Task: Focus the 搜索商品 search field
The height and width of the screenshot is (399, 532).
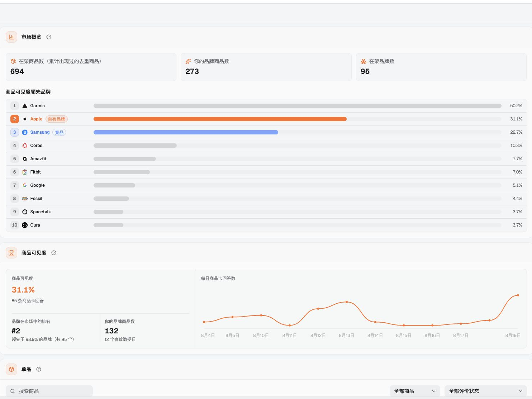Action: (x=49, y=391)
